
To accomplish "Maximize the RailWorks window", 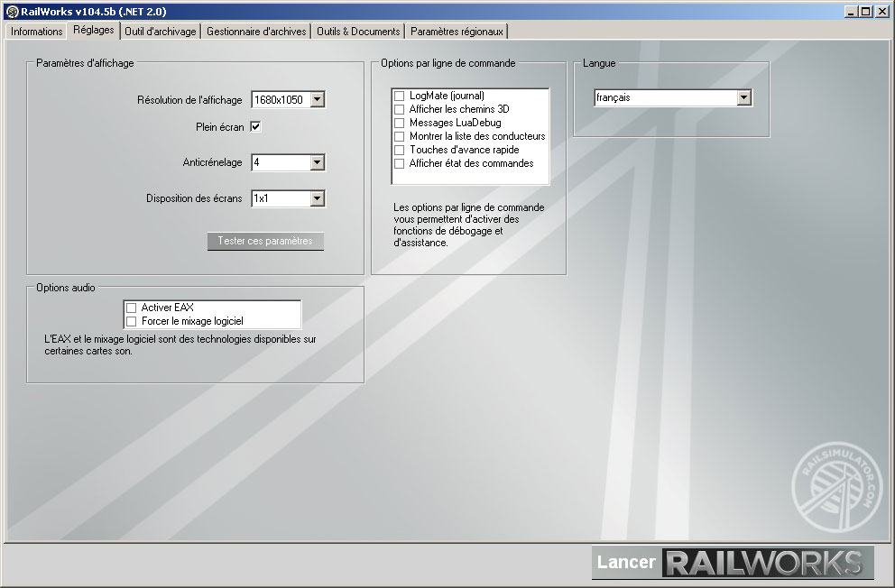I will pyautogui.click(x=866, y=12).
